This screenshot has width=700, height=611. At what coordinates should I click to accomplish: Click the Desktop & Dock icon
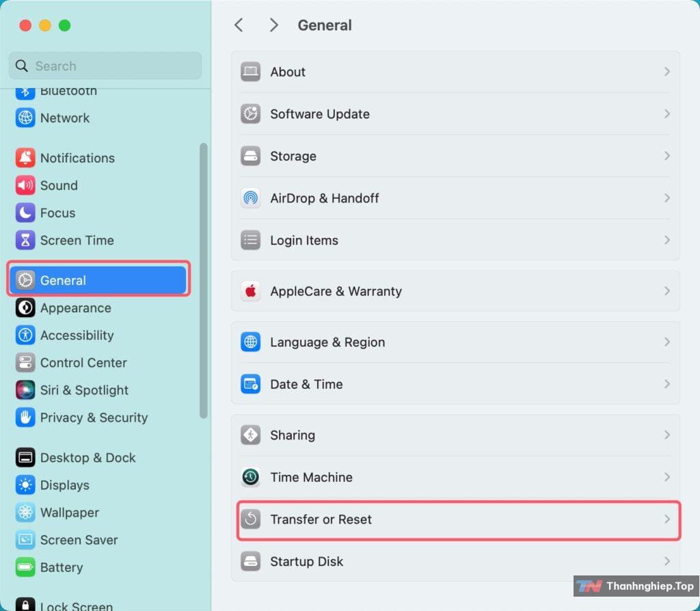pos(25,457)
